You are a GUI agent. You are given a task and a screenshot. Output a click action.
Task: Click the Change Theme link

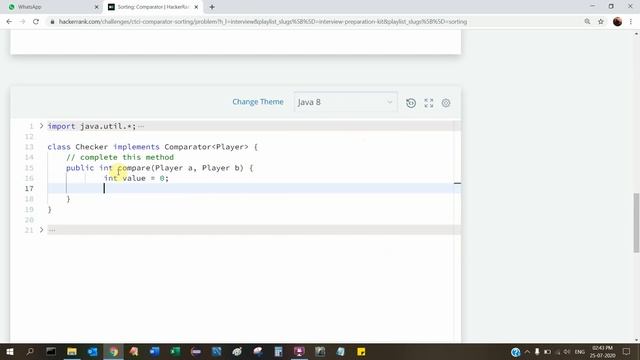click(258, 102)
